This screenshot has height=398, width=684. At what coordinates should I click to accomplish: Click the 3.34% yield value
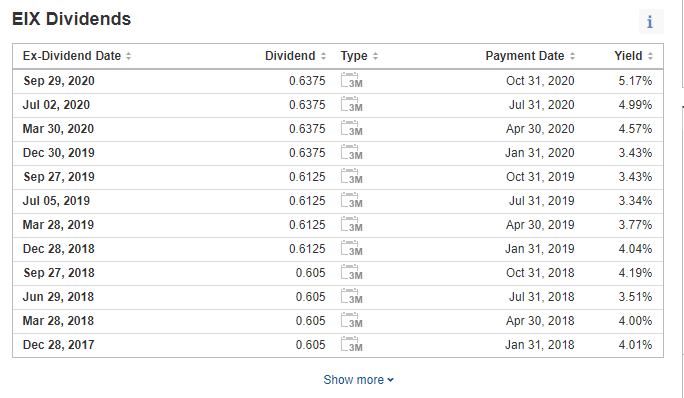[x=635, y=201]
